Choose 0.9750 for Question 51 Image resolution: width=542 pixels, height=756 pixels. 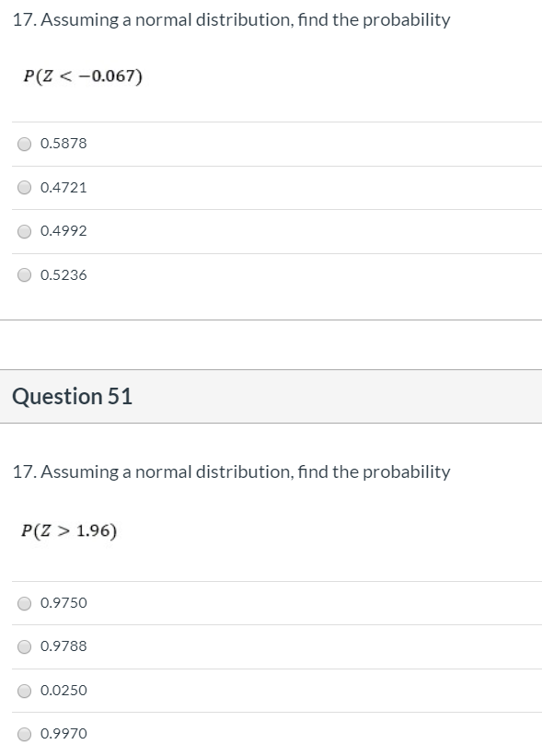[24, 603]
